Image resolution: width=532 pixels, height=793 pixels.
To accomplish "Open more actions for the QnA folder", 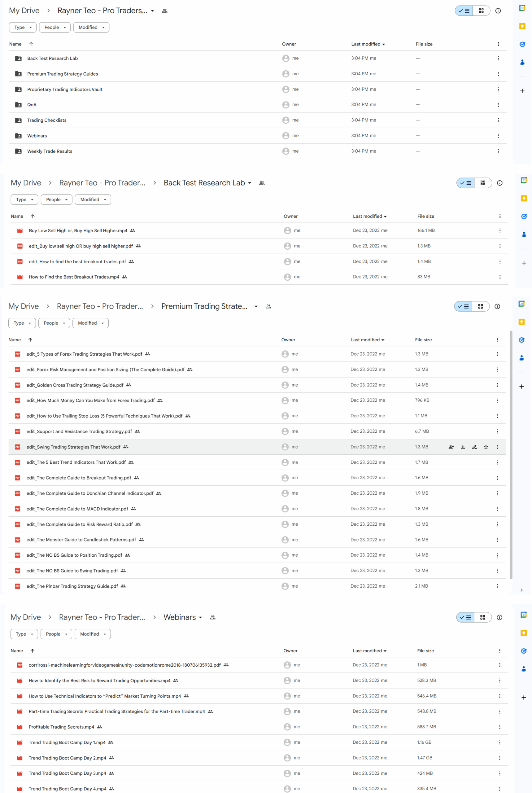I will point(498,105).
